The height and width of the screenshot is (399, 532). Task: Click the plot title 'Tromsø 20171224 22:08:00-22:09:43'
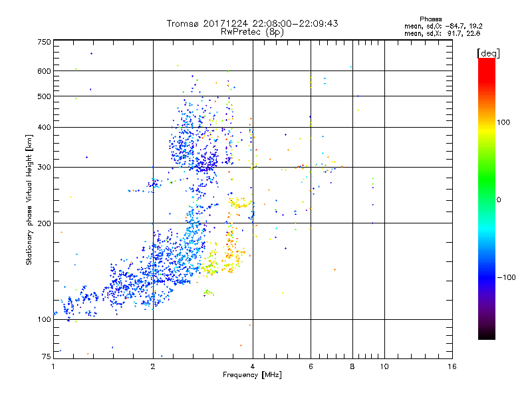pyautogui.click(x=252, y=23)
